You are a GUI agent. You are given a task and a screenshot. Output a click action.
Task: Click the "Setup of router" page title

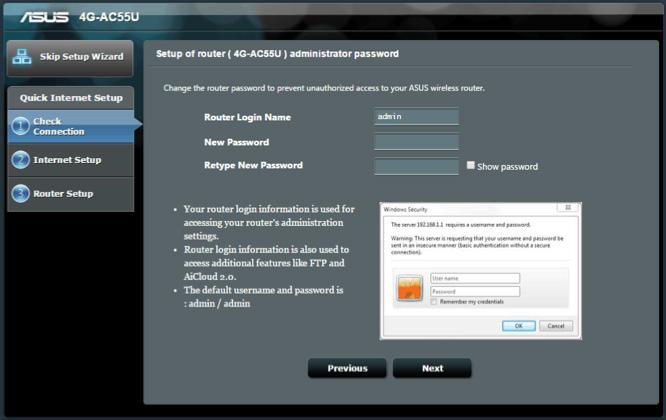[277, 54]
